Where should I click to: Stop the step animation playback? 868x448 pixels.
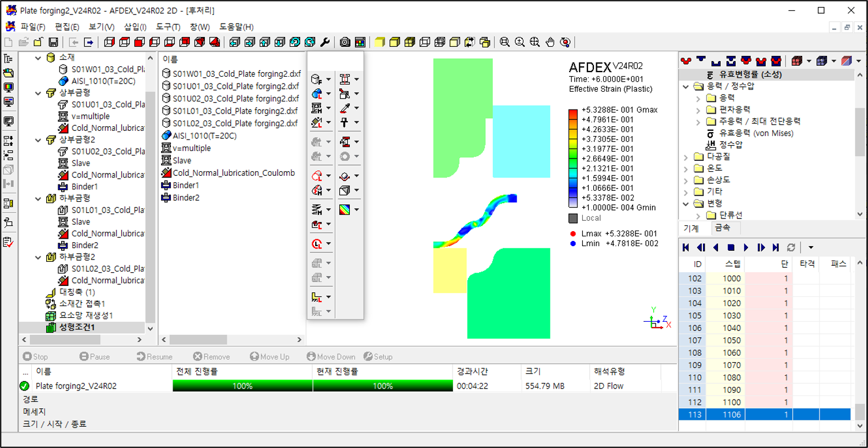pos(731,247)
